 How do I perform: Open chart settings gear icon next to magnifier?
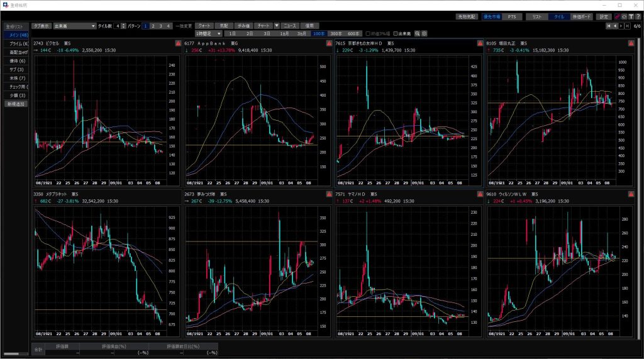pos(425,33)
